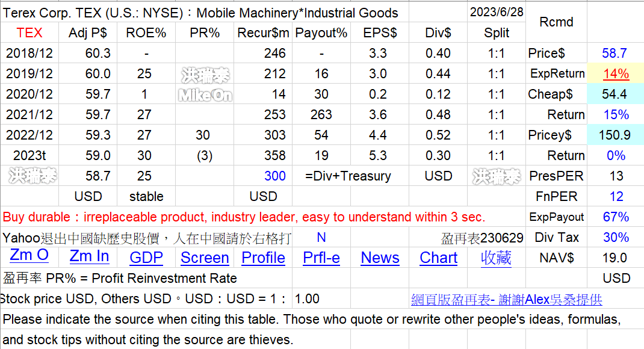Open the Profile link
Screen dimensions: 644x349
263,258
